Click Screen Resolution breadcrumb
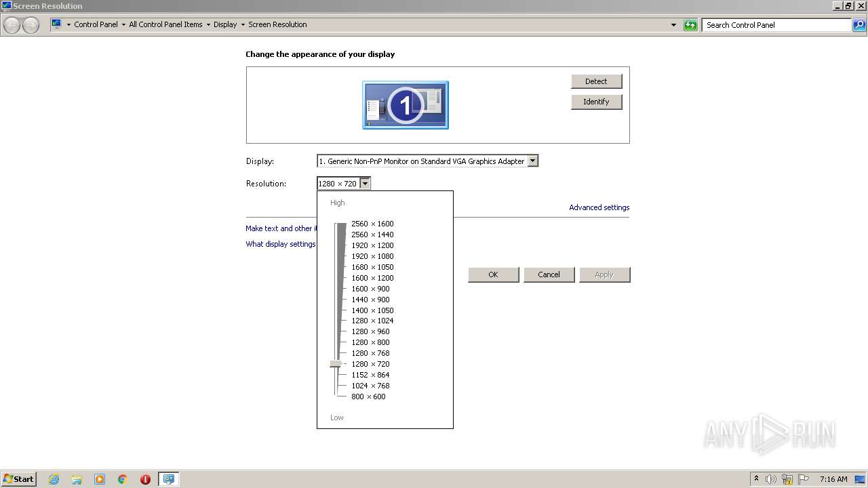This screenshot has width=868, height=488. tap(277, 24)
